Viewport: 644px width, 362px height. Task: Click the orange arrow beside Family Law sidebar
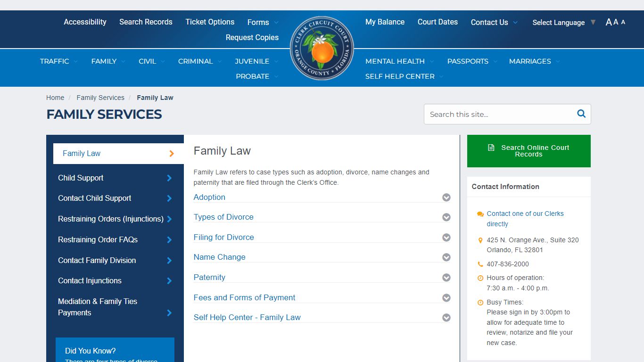172,154
